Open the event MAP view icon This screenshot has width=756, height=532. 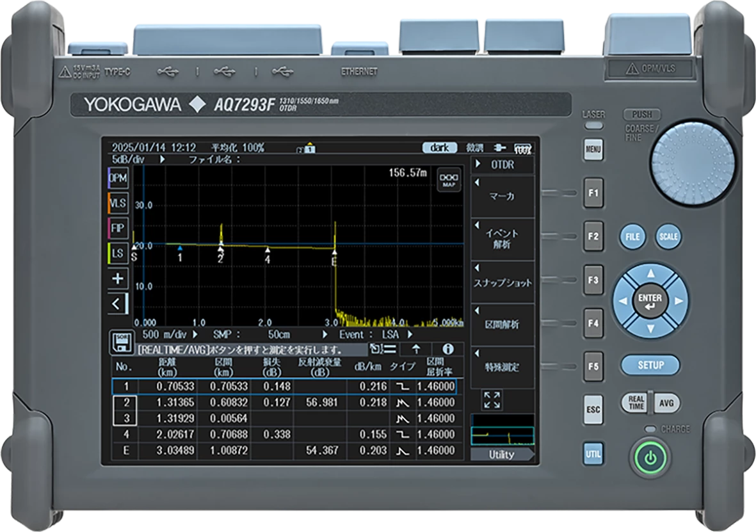pyautogui.click(x=448, y=180)
